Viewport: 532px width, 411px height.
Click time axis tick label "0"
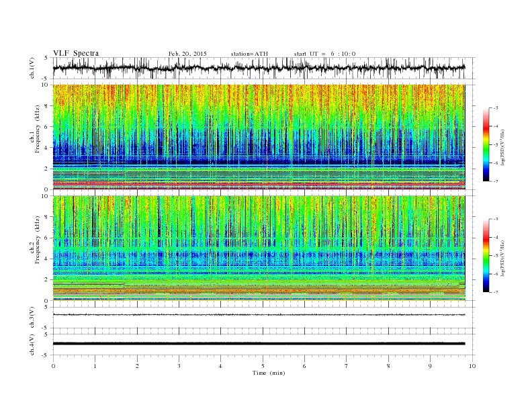pyautogui.click(x=53, y=366)
